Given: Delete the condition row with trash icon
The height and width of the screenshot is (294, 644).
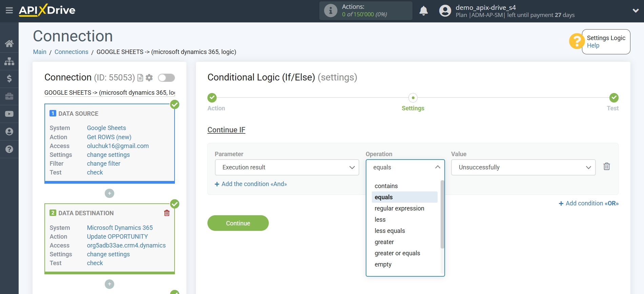Looking at the screenshot, I should point(607,166).
